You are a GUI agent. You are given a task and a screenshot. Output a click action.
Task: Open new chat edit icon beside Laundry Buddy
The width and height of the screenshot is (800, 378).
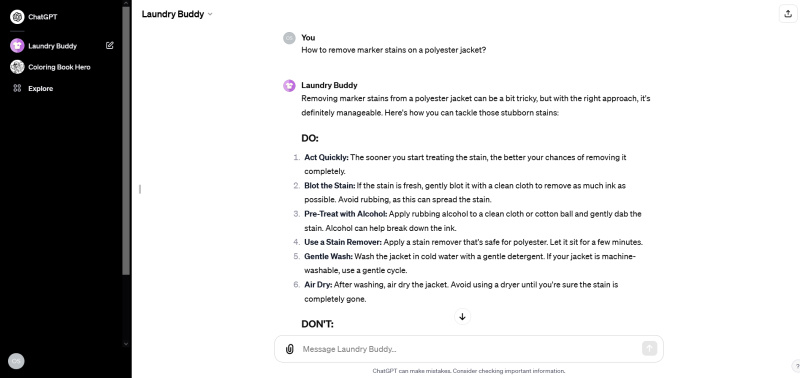109,45
